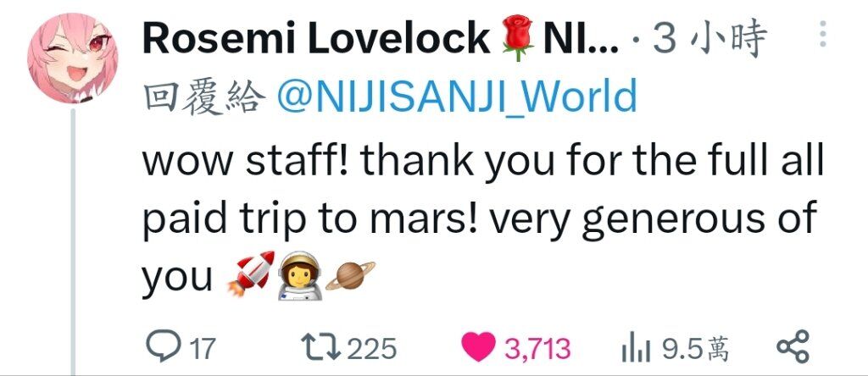Select the rocket emoji in tweet

click(x=251, y=274)
